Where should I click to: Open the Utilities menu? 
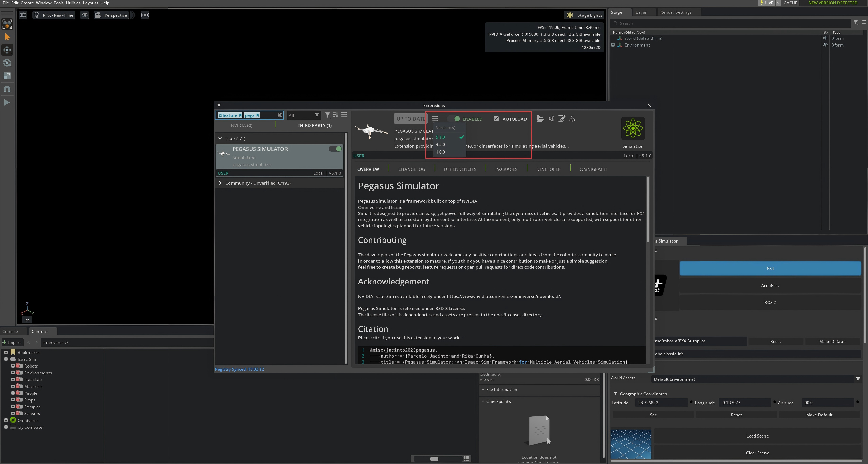pyautogui.click(x=73, y=3)
